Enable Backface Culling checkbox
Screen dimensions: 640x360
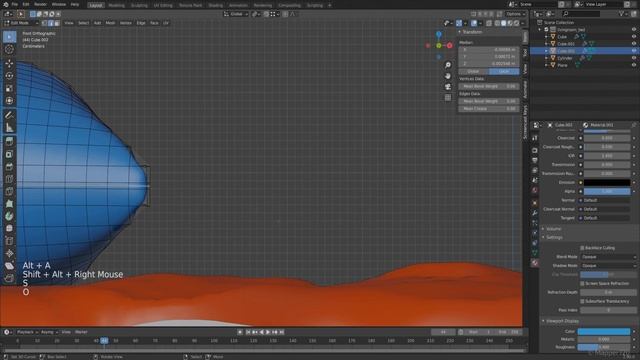click(582, 248)
